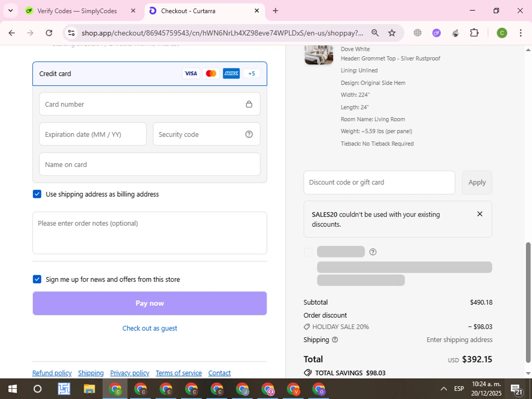
Task: Click the lock icon in Card number field
Action: 249,104
